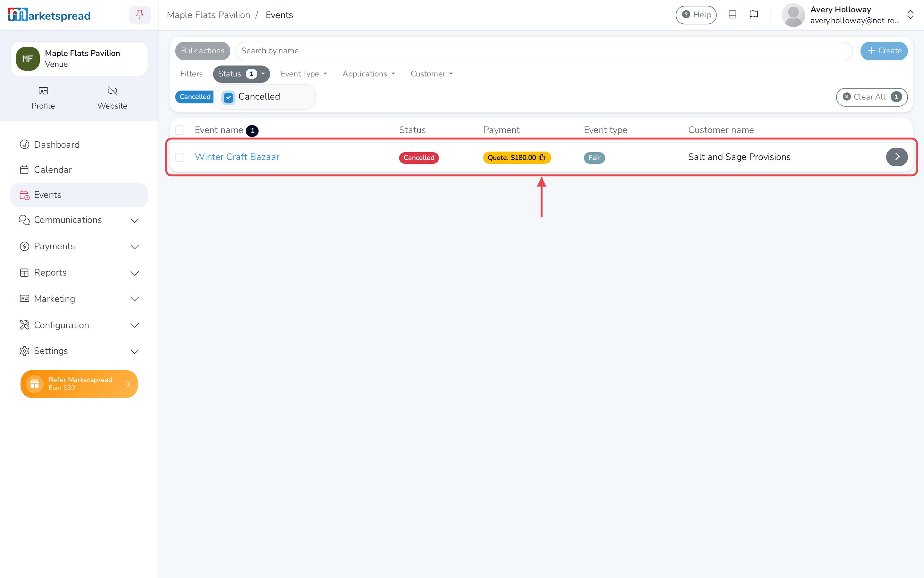Click the question mark Help icon
The width and height of the screenshot is (924, 578).
[686, 14]
